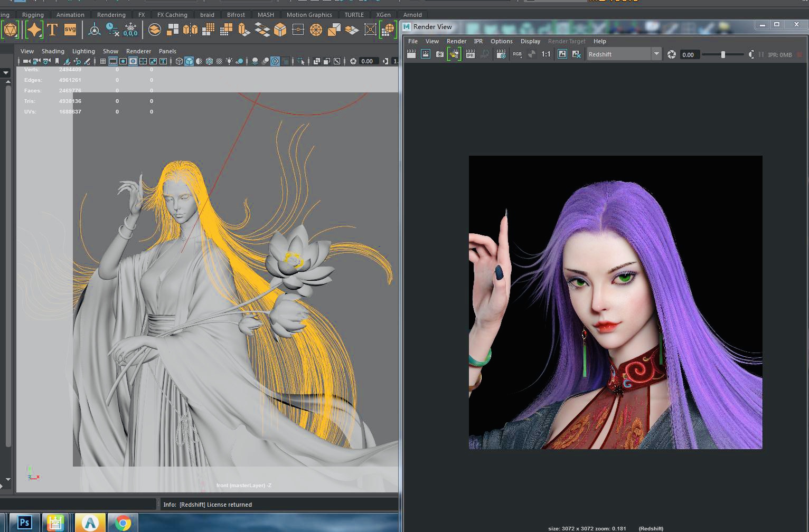Click the Remove image icon in Render View
Viewport: 809px width, 532px height.
[576, 54]
